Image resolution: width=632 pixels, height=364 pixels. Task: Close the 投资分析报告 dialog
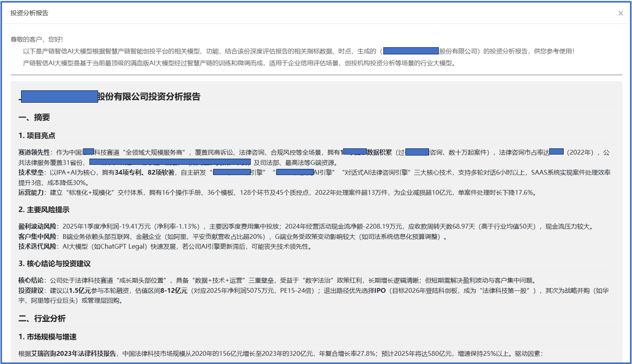[620, 14]
